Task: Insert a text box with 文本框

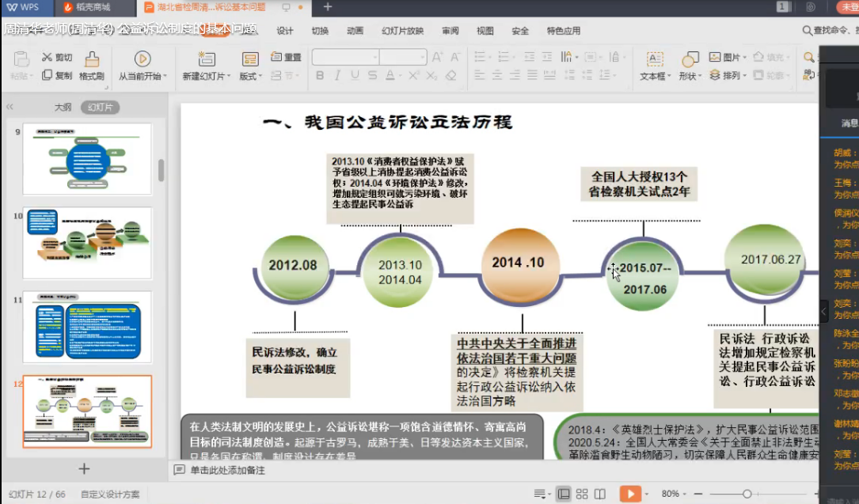Action: point(654,60)
